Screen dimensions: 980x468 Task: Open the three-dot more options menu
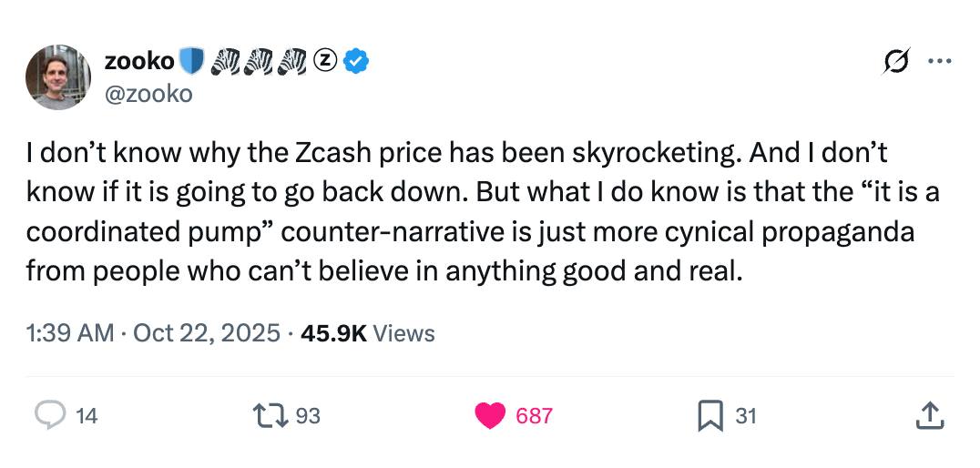(x=937, y=62)
